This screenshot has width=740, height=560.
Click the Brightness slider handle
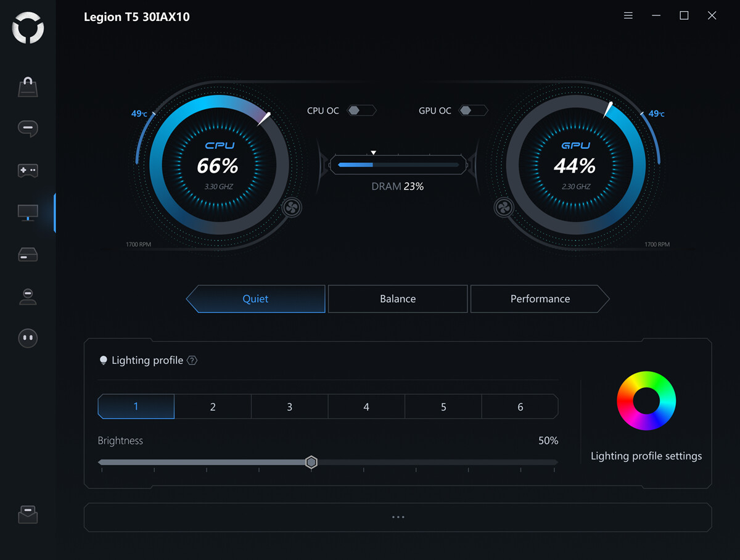(311, 463)
